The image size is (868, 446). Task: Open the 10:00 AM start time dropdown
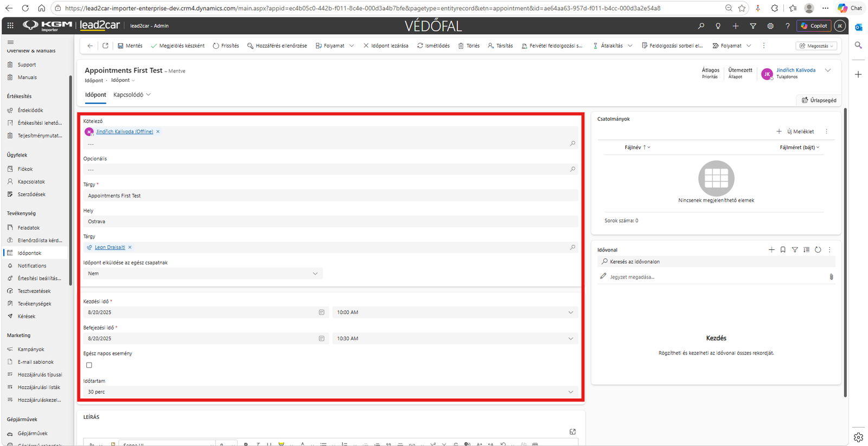pyautogui.click(x=455, y=312)
